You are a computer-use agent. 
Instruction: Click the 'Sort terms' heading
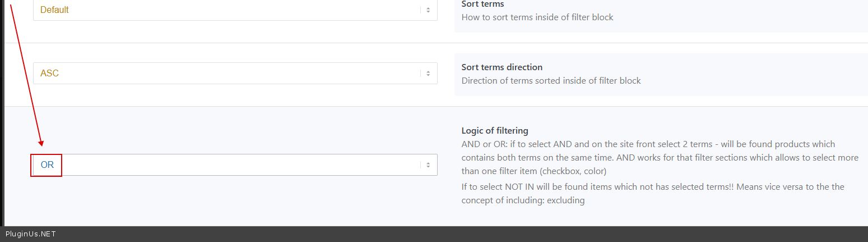click(x=482, y=4)
